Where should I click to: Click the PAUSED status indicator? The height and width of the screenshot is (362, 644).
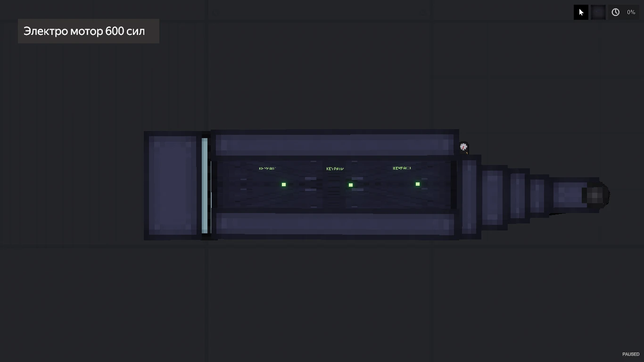[x=631, y=354]
